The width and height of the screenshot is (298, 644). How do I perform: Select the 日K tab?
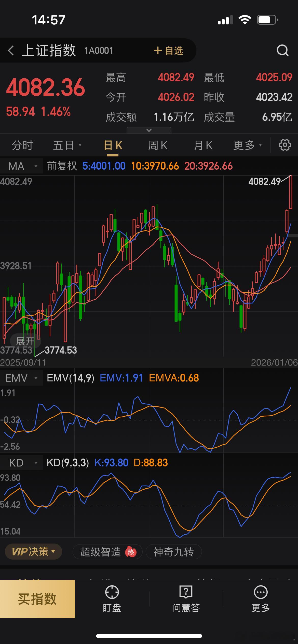pyautogui.click(x=113, y=145)
